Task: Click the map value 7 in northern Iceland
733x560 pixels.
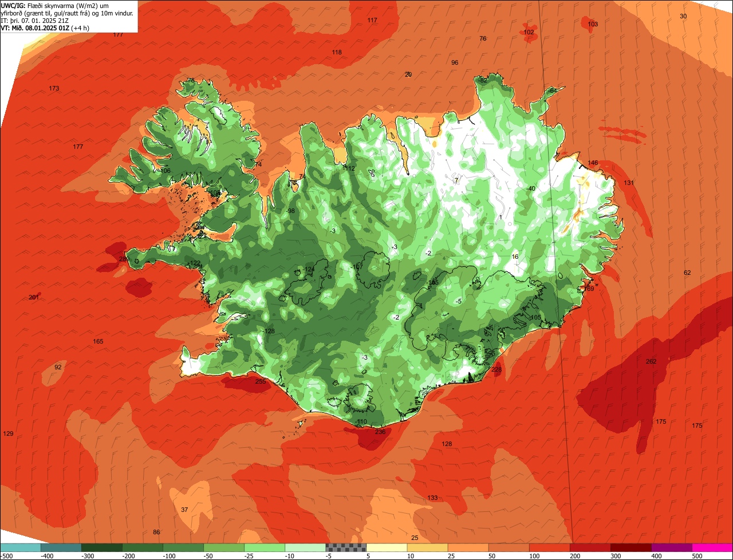Action: (456, 181)
